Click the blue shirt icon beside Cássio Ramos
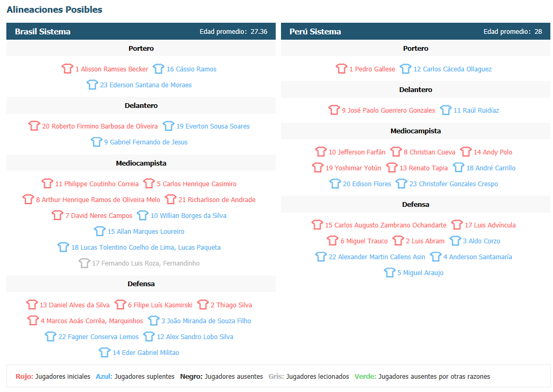Screen dimensions: 553x392 tap(158, 68)
